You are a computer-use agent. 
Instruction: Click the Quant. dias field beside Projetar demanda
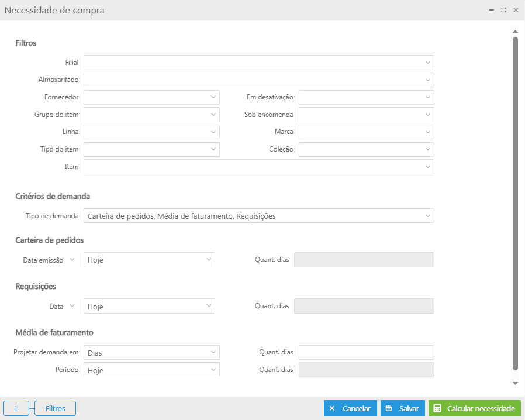(x=366, y=352)
